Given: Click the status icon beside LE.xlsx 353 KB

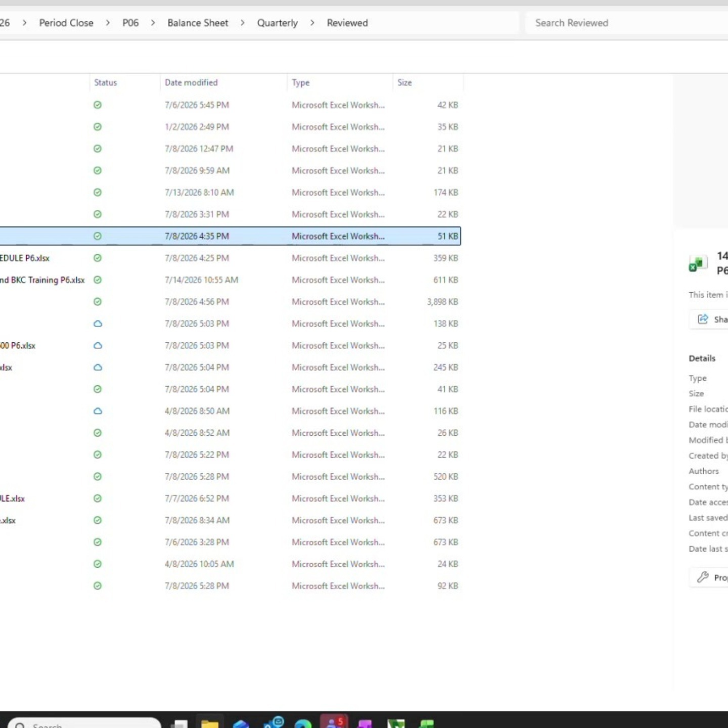Looking at the screenshot, I should [98, 498].
